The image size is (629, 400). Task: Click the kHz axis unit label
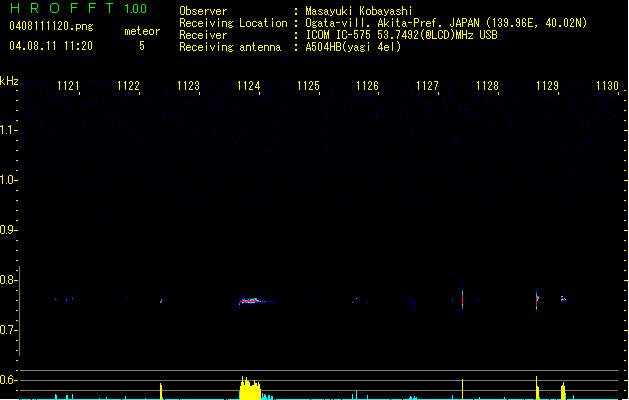(9, 81)
